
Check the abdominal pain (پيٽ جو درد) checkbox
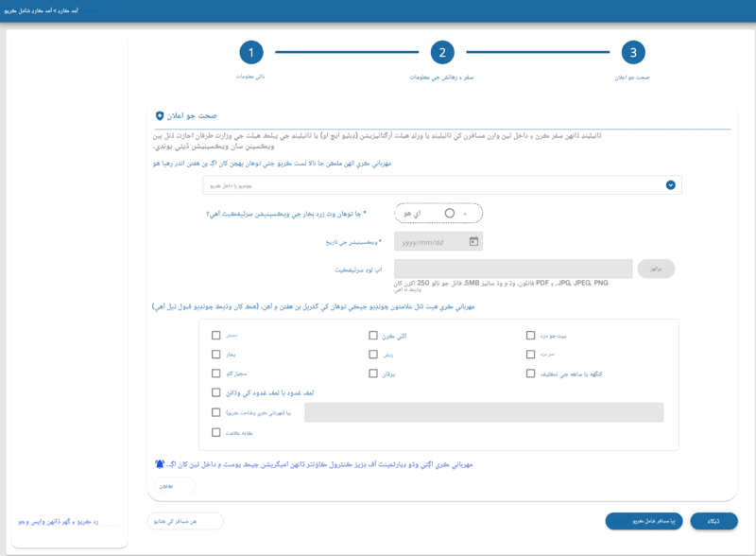[x=530, y=335]
